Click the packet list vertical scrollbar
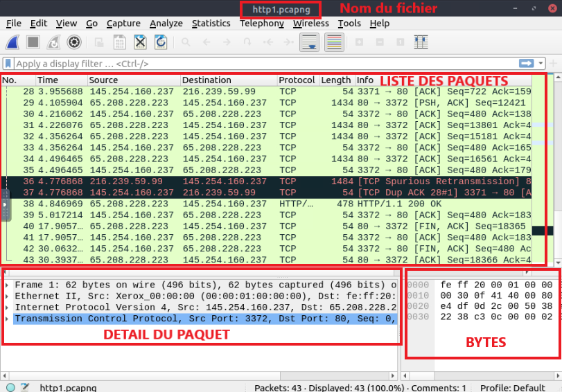The image size is (562, 392). coord(558,170)
